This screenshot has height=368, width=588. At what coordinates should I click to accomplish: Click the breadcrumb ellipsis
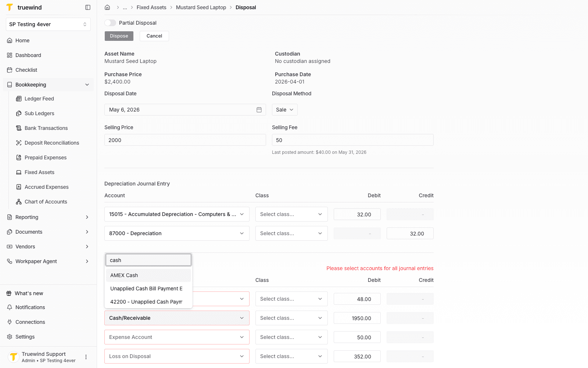pyautogui.click(x=125, y=7)
